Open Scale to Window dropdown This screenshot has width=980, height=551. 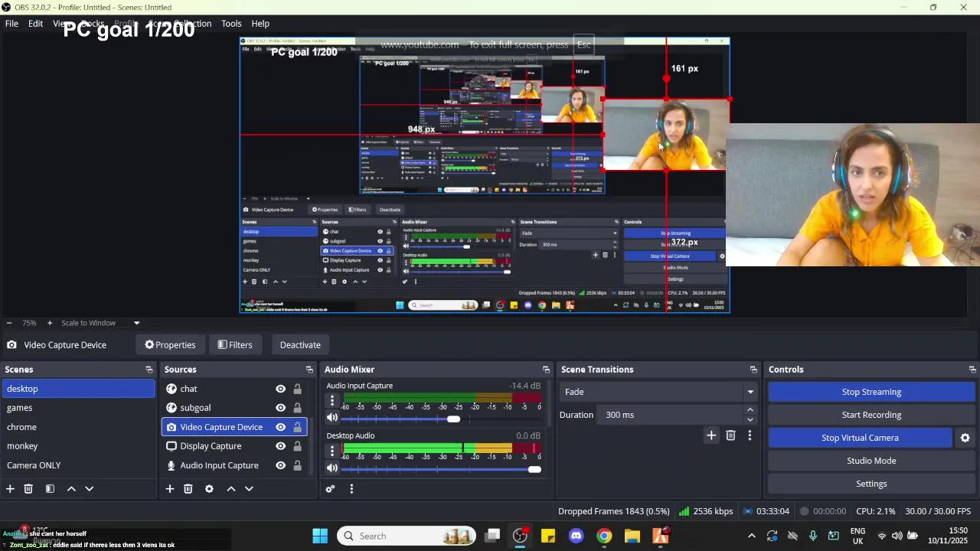100,323
